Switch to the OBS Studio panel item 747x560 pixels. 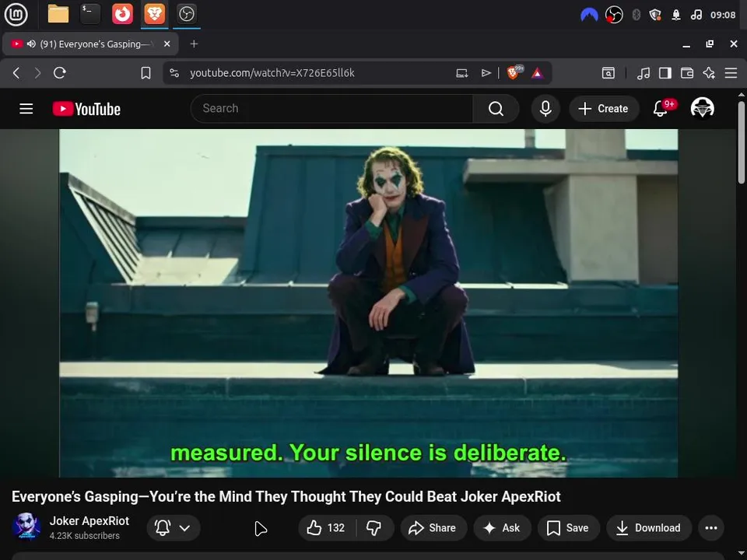pyautogui.click(x=186, y=14)
